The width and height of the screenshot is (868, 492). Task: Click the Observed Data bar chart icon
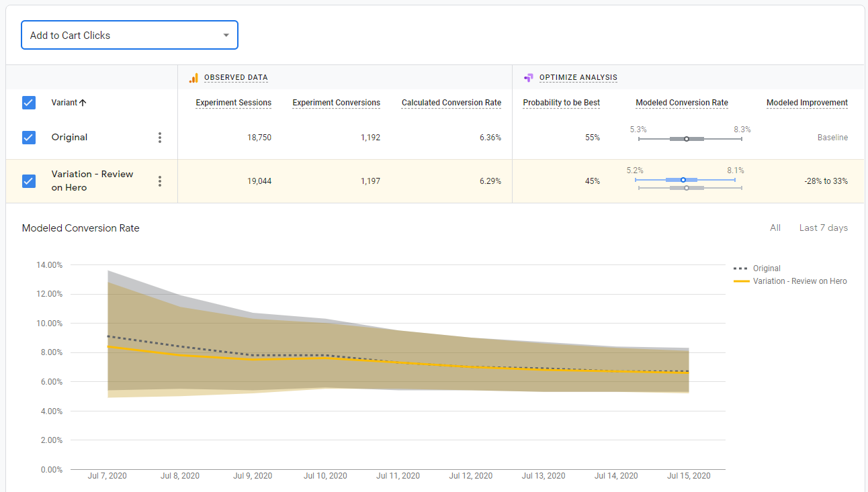coord(193,78)
